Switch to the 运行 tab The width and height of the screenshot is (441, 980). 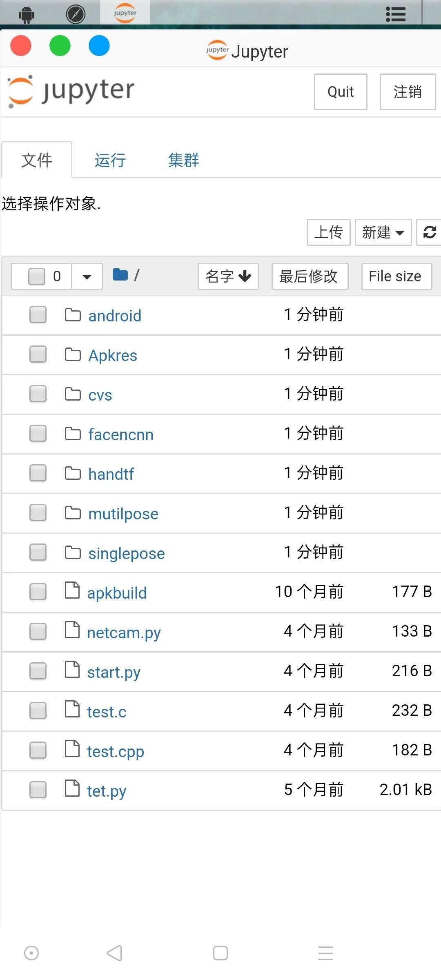click(110, 160)
